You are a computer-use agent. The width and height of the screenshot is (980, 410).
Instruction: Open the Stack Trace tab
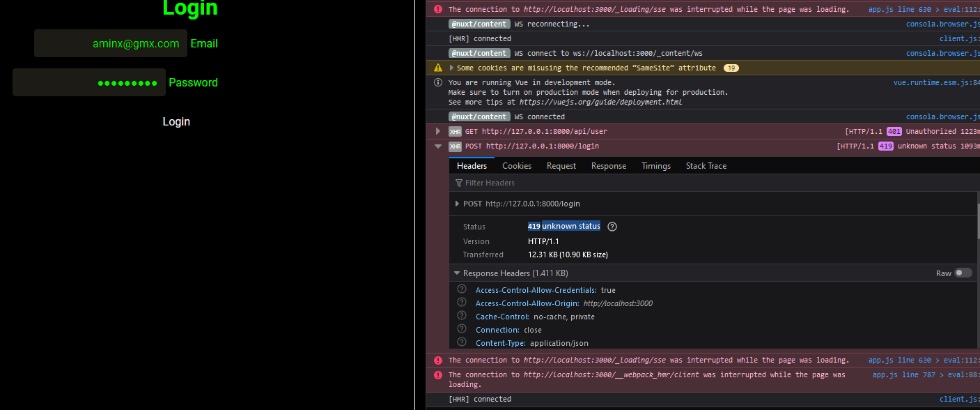pos(706,165)
